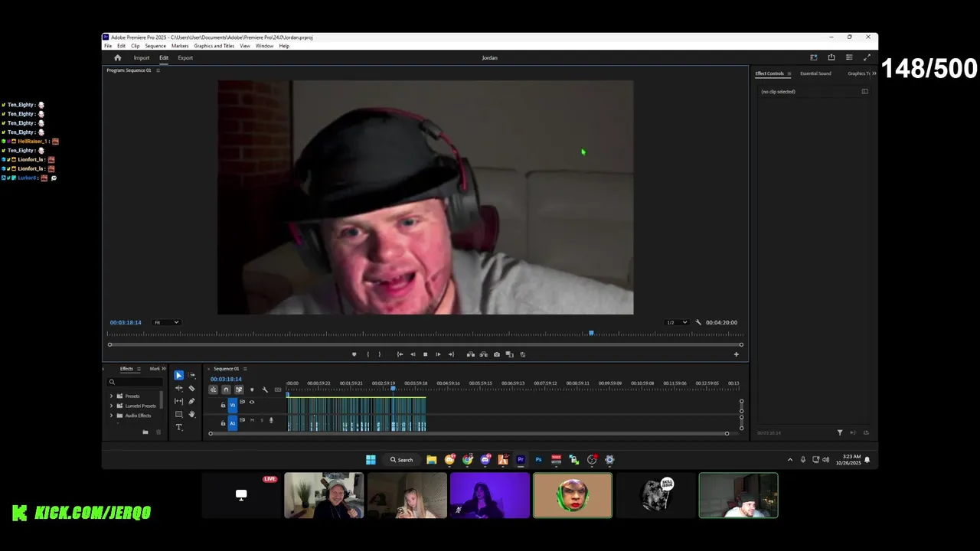Viewport: 980px width, 551px height.
Task: Toggle Linked Selection in timeline
Action: coord(239,390)
